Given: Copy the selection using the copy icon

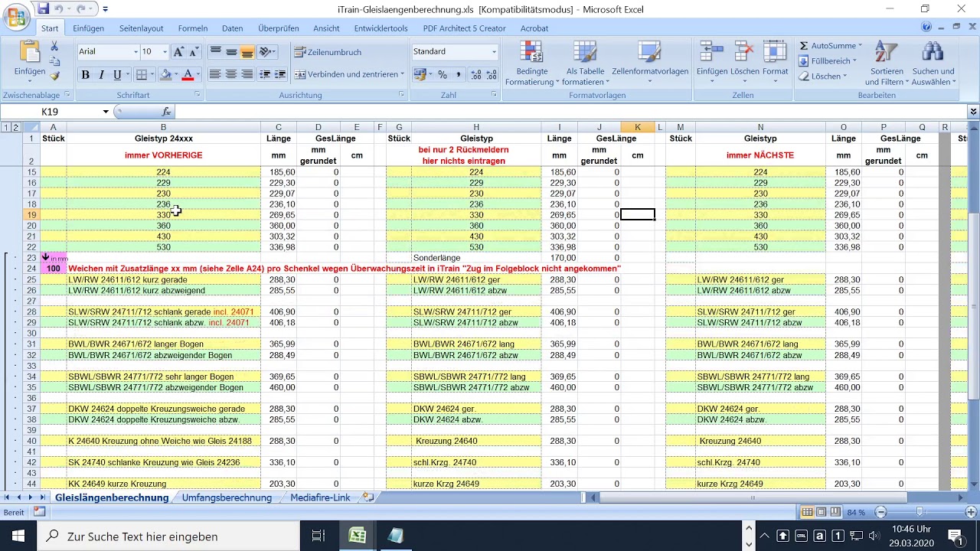Looking at the screenshot, I should (x=54, y=61).
